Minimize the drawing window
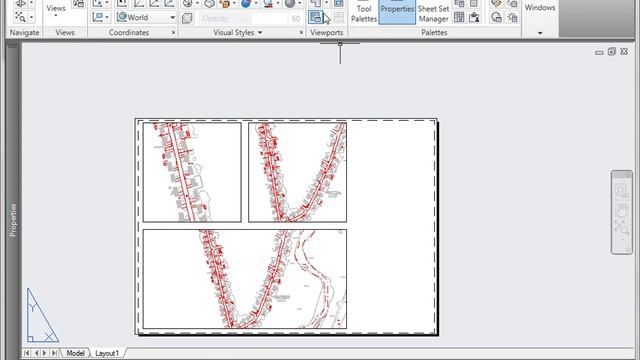Image resolution: width=640 pixels, height=360 pixels. (x=599, y=52)
